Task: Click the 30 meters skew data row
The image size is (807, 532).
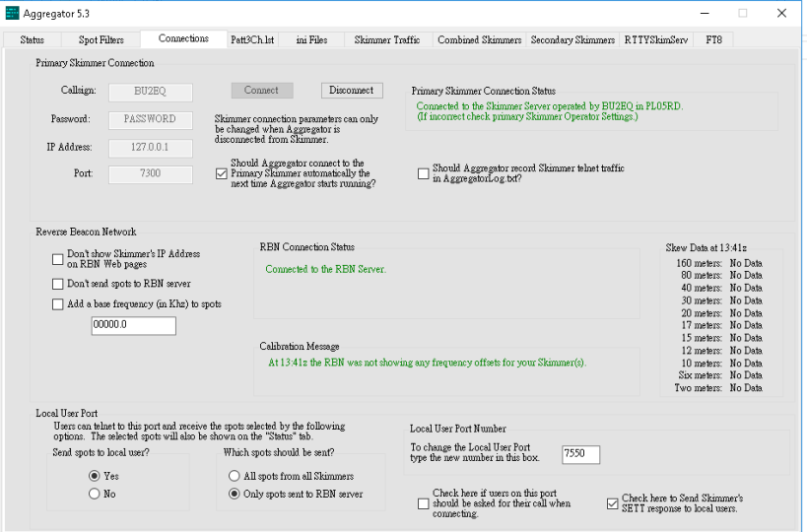Action: point(721,300)
